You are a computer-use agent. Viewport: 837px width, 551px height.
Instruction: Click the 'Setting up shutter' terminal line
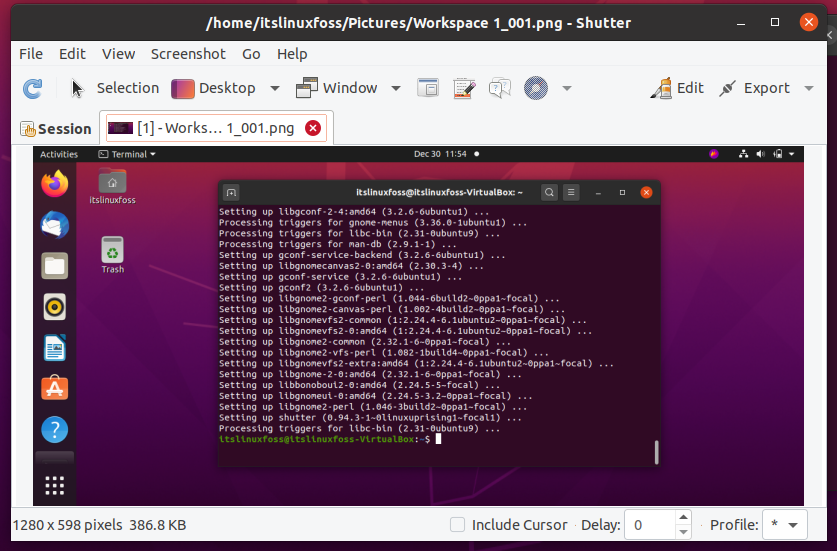pyautogui.click(x=370, y=418)
